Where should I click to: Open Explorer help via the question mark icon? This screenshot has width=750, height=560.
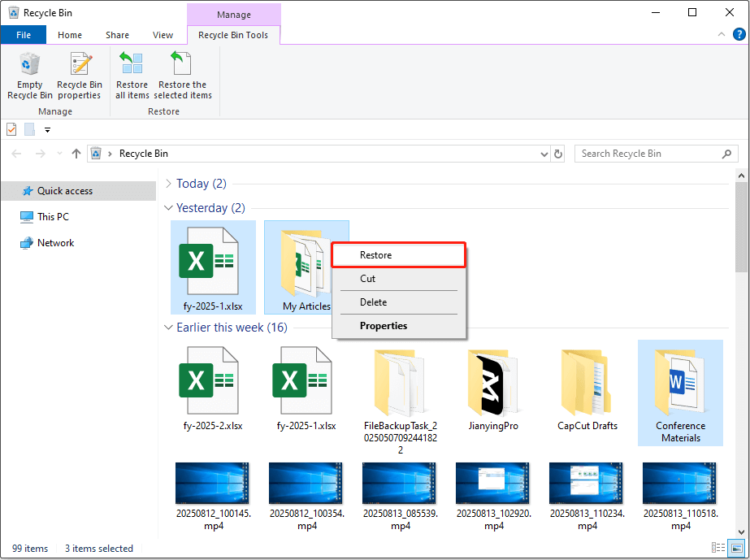(738, 34)
